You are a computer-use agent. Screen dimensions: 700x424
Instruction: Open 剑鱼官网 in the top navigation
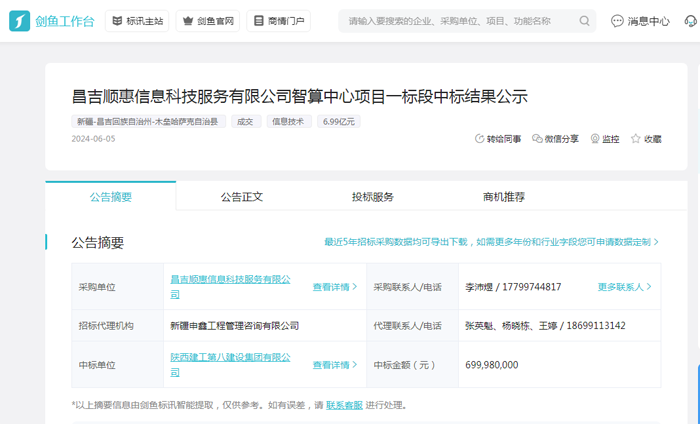click(x=207, y=21)
